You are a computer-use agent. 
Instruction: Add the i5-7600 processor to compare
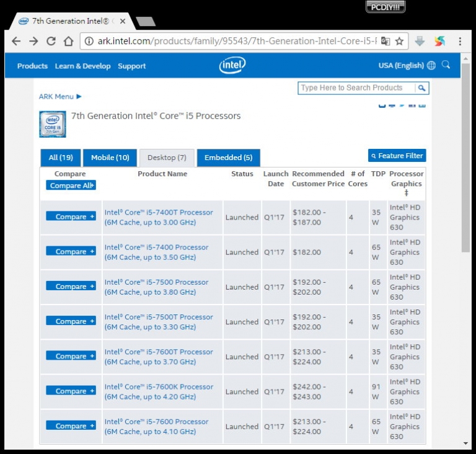(71, 426)
